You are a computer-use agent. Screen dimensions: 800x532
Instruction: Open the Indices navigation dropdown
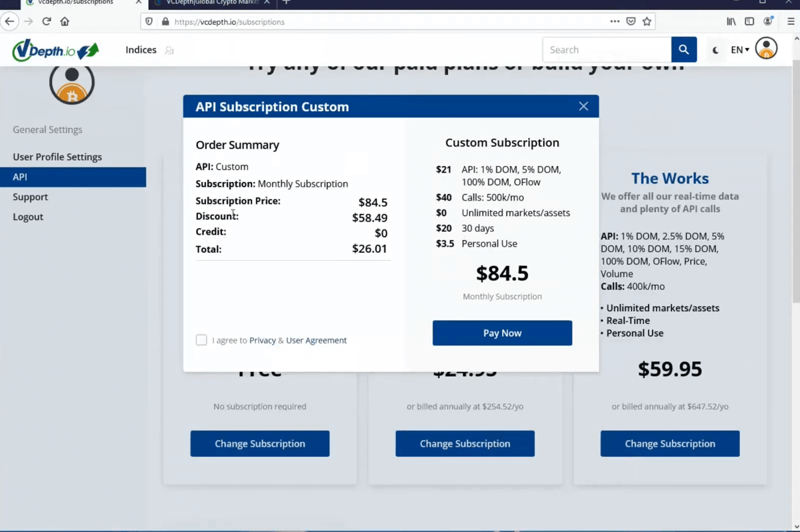(x=141, y=49)
